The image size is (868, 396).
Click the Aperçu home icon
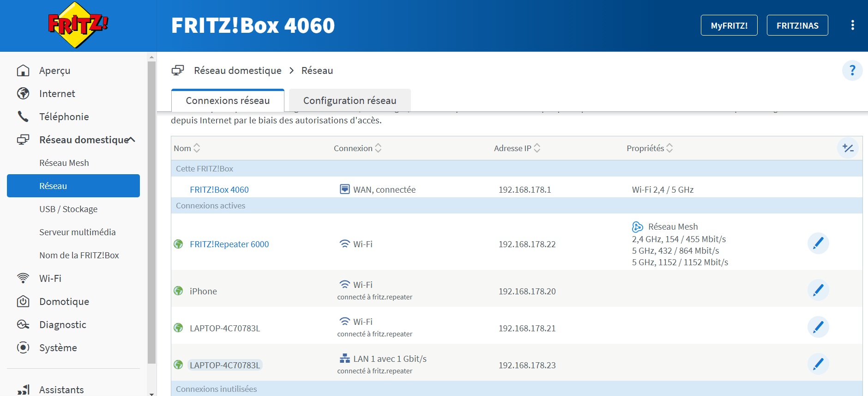coord(23,71)
